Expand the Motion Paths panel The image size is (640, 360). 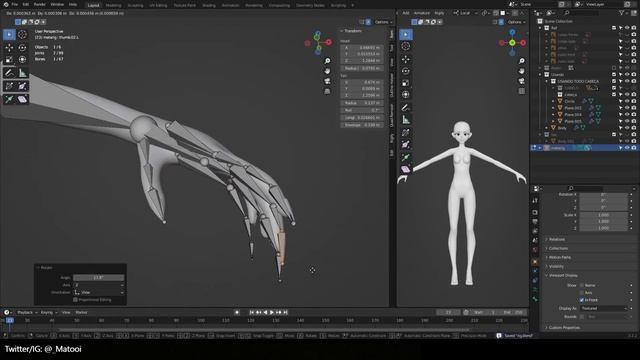[x=559, y=258]
